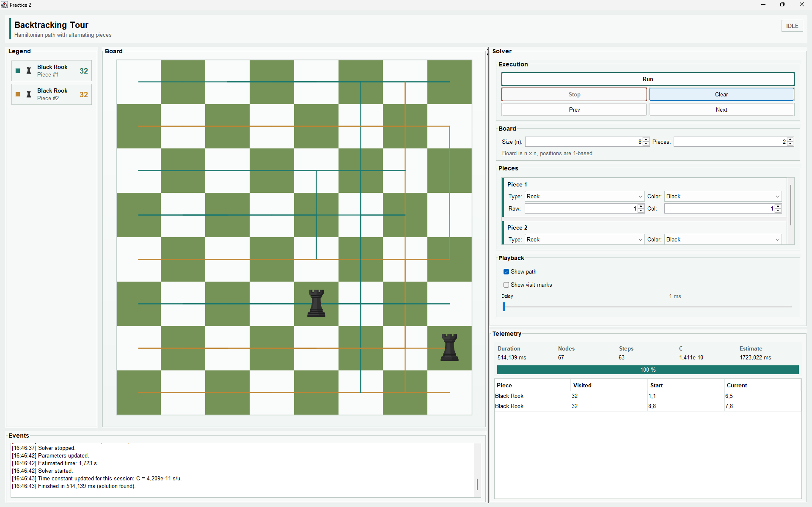Viewport: 812px width, 507px height.
Task: Click the 'Parameters updated.' event log line
Action: pyautogui.click(x=50, y=455)
